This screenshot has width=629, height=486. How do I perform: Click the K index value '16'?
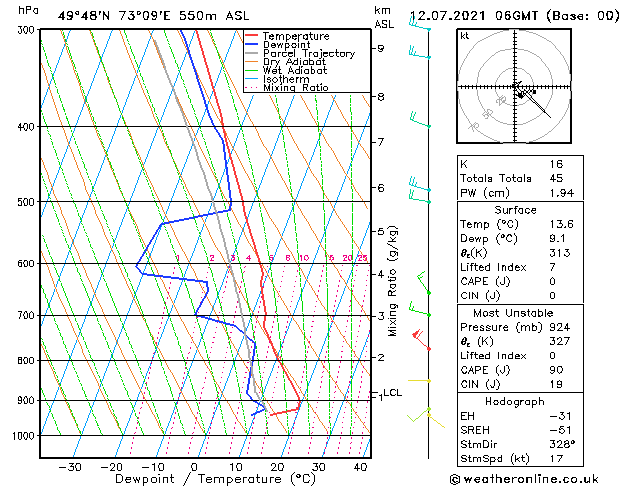(556, 164)
